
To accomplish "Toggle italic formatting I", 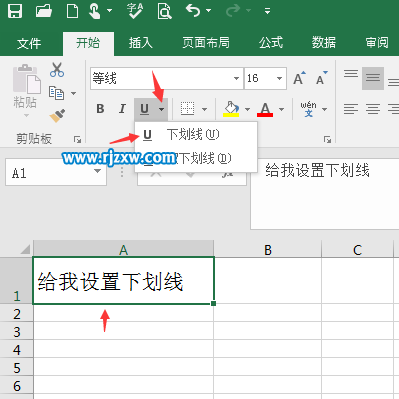I will [x=122, y=109].
